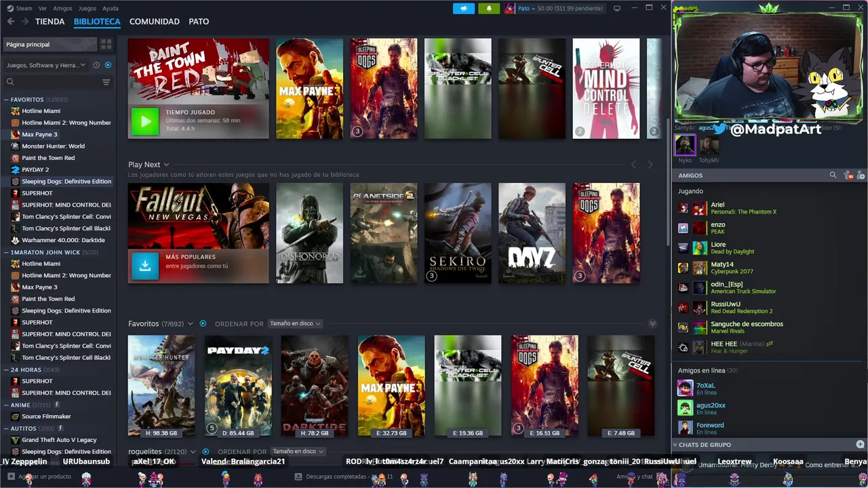
Task: Open the Amigos menu
Action: pyautogui.click(x=62, y=8)
